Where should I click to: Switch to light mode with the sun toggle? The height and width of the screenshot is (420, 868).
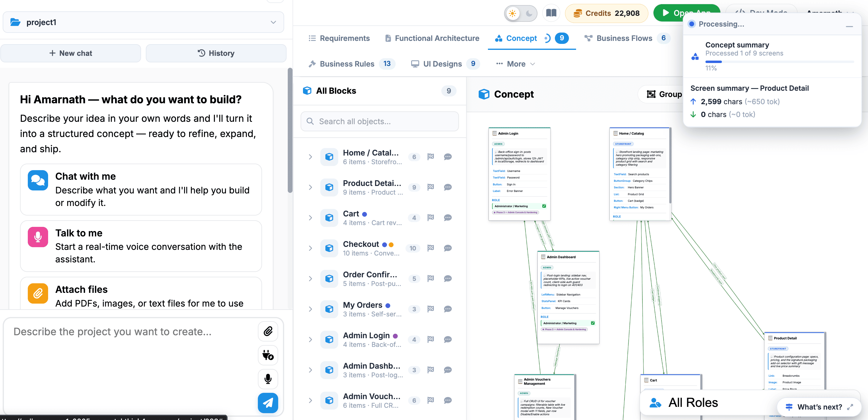click(512, 13)
